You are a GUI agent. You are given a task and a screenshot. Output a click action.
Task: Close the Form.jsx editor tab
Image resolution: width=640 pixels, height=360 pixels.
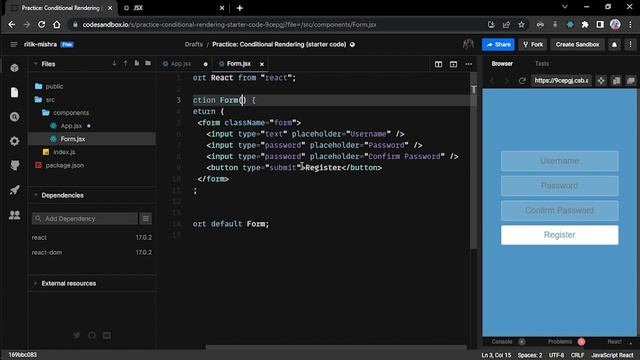(262, 64)
